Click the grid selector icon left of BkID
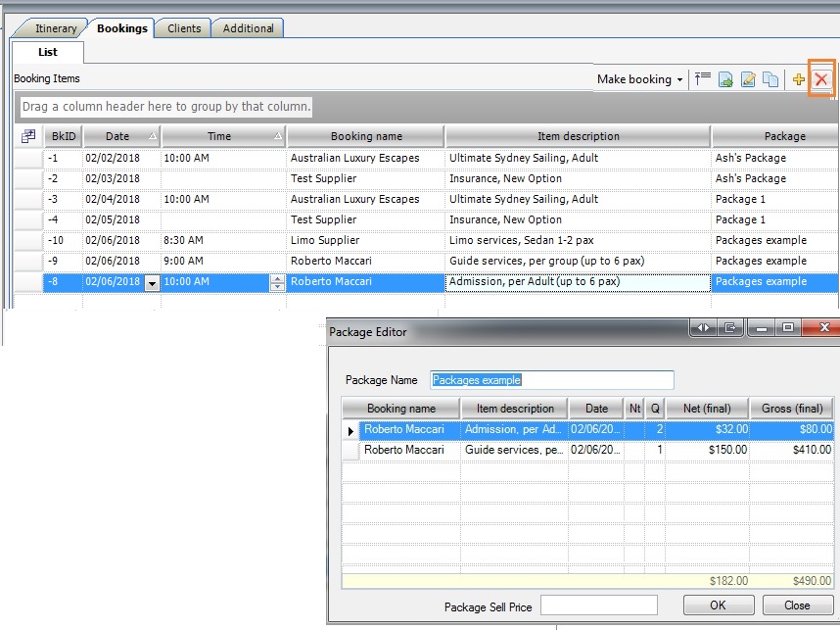This screenshot has height=630, width=840. pyautogui.click(x=28, y=136)
